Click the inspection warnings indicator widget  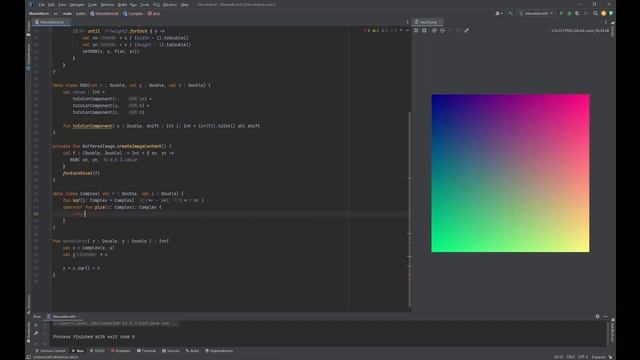click(380, 31)
